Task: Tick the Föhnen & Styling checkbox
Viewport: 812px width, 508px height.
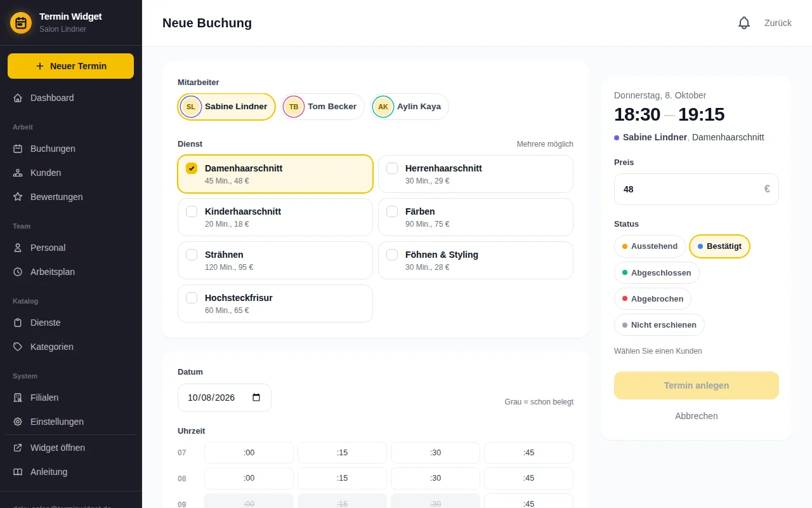Action: [x=392, y=255]
